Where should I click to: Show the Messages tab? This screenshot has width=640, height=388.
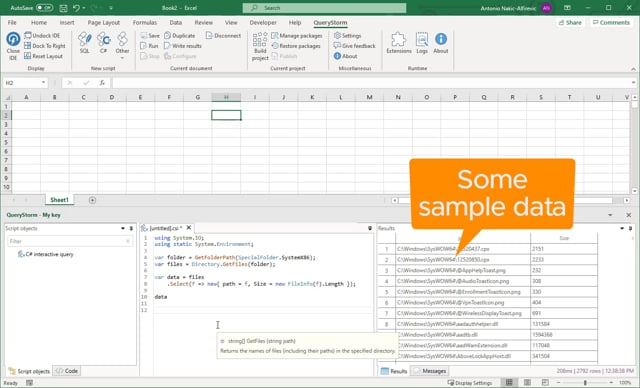430,371
